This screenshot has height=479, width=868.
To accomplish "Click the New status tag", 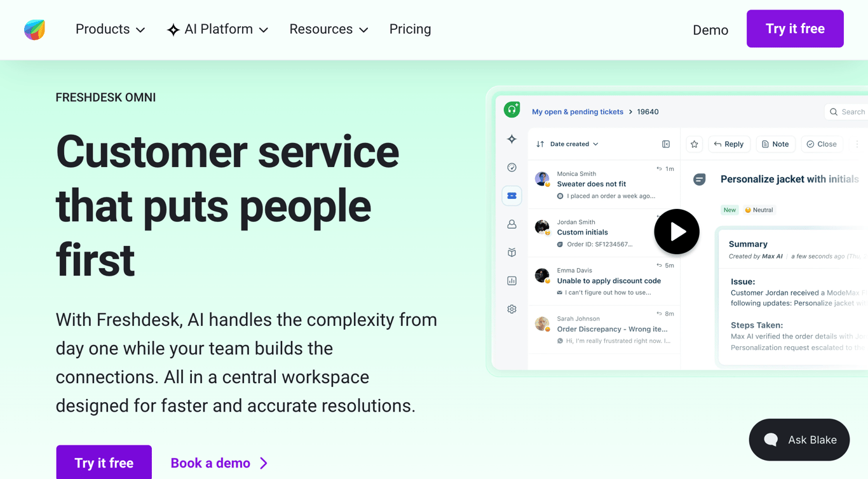I will [729, 210].
